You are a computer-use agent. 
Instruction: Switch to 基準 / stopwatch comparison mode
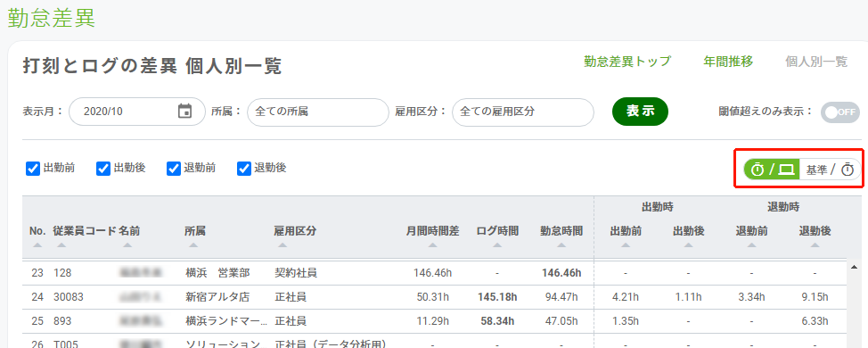click(x=831, y=170)
